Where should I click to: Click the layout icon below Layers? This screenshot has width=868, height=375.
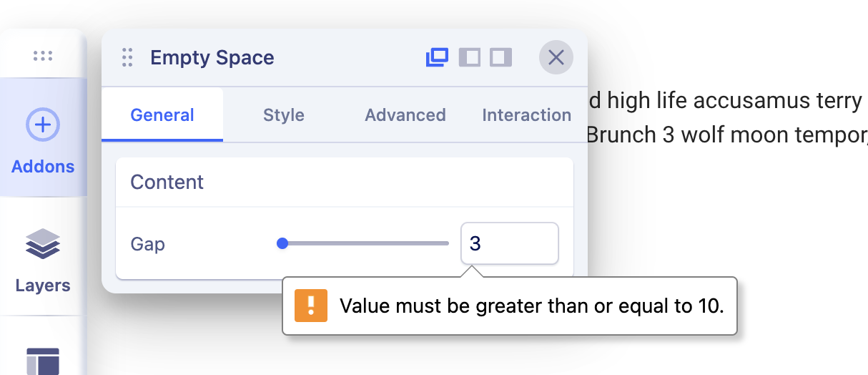(43, 360)
